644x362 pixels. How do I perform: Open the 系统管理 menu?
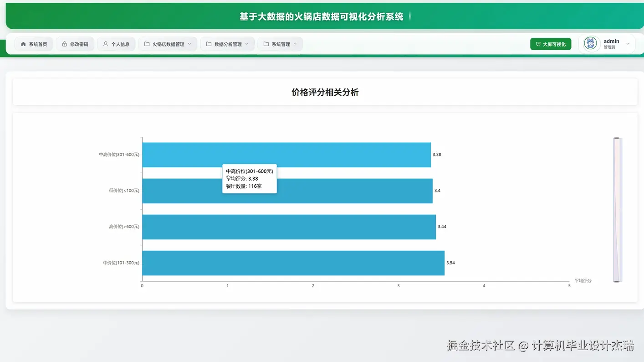[x=280, y=44]
